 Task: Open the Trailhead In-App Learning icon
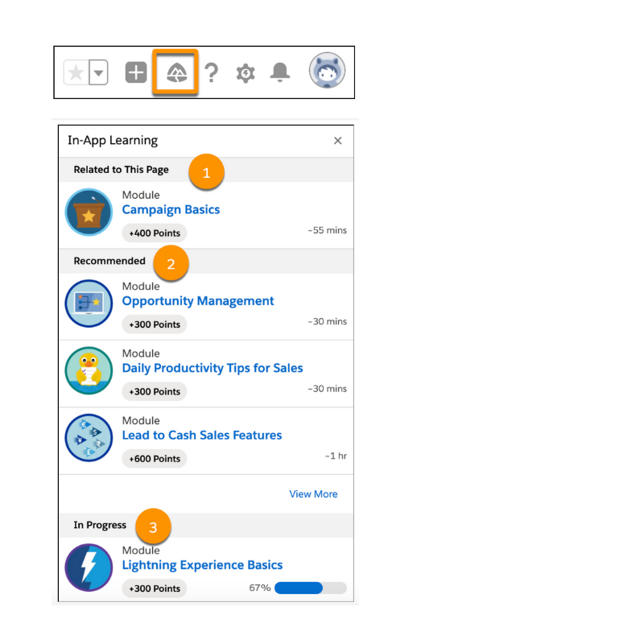(x=176, y=73)
